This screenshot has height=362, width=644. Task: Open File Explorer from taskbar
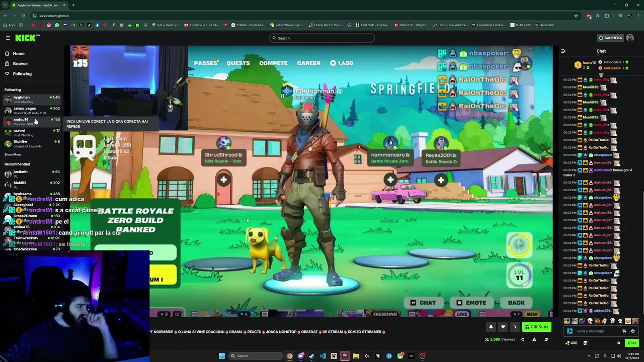[356, 356]
